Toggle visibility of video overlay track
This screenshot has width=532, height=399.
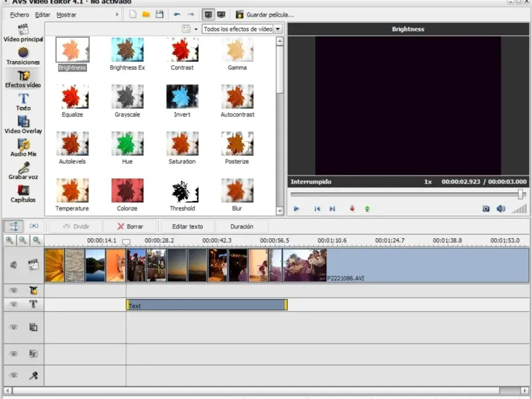point(13,327)
